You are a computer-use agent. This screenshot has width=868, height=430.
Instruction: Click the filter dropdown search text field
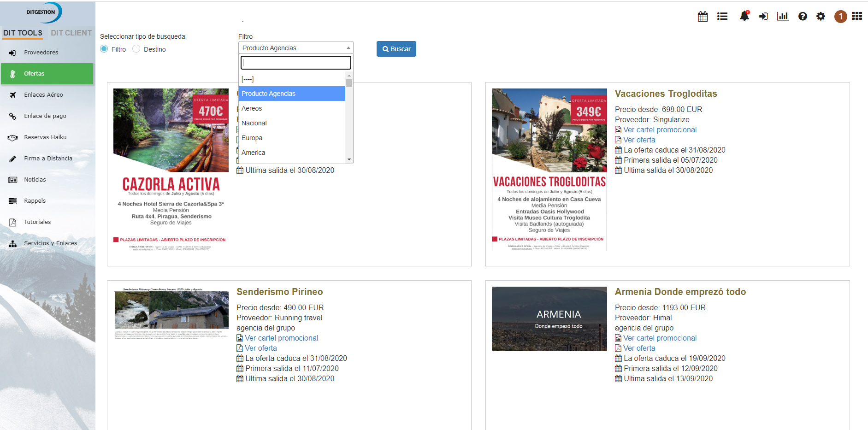click(295, 63)
